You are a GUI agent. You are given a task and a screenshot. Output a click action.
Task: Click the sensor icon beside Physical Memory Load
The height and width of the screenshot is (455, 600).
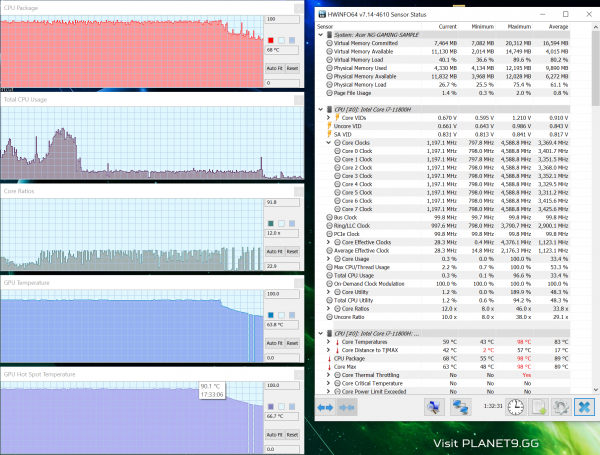[329, 85]
